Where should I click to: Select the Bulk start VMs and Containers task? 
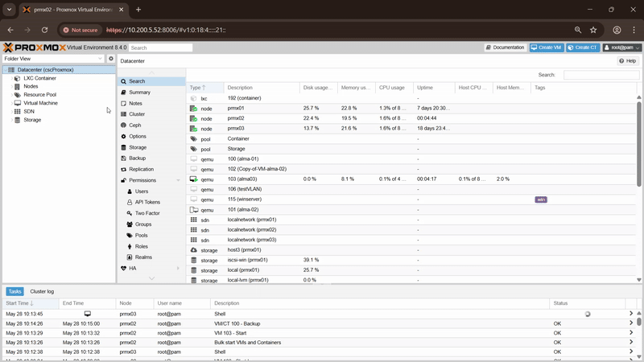[319, 343]
